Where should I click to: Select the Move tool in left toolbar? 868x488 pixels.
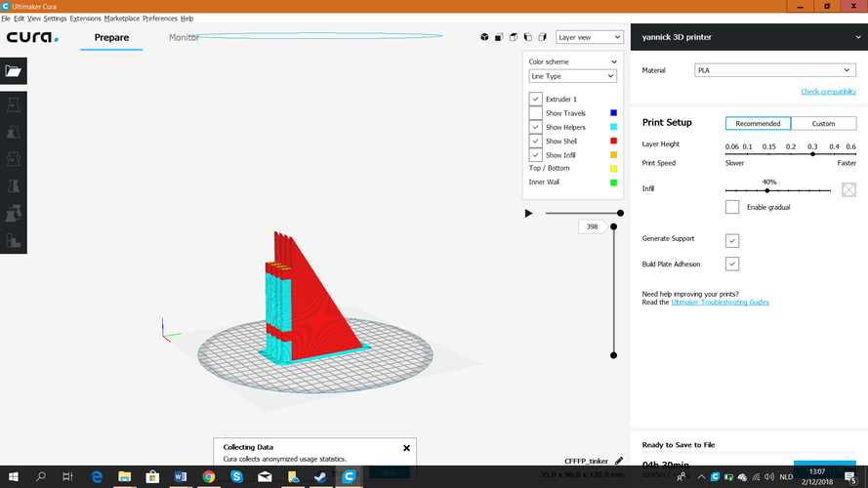14,105
